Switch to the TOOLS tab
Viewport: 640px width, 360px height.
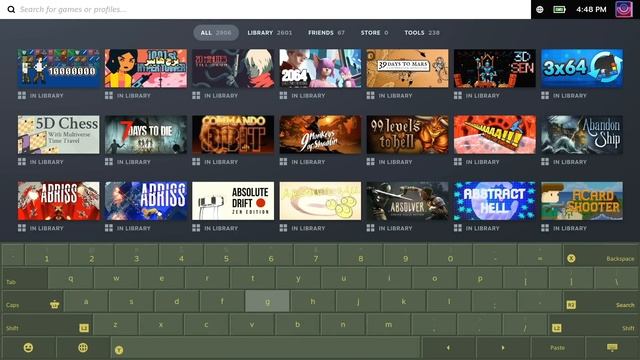coord(422,33)
